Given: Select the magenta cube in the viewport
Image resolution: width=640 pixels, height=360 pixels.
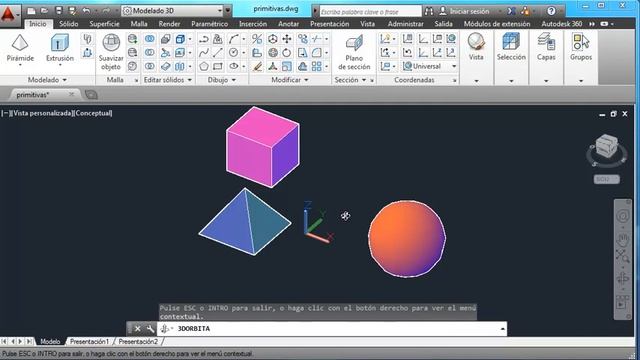Looking at the screenshot, I should click(262, 147).
